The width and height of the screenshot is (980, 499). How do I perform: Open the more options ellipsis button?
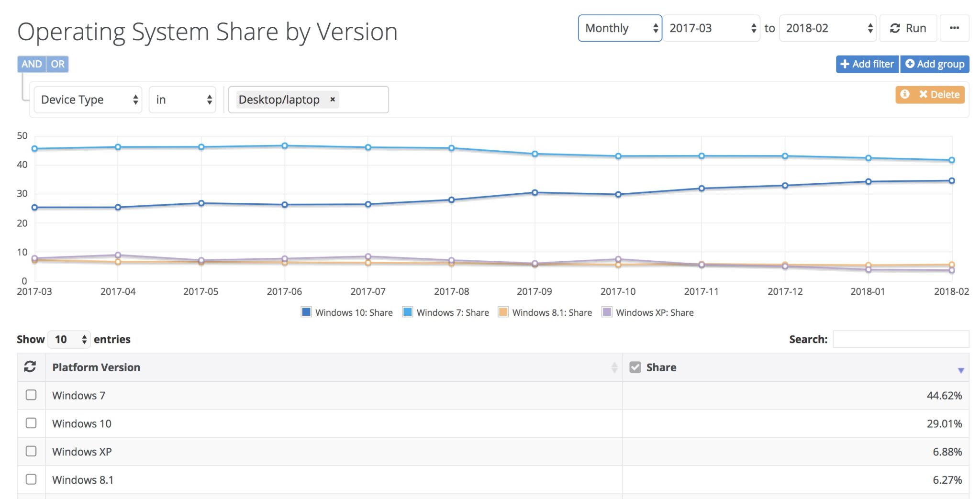point(954,28)
